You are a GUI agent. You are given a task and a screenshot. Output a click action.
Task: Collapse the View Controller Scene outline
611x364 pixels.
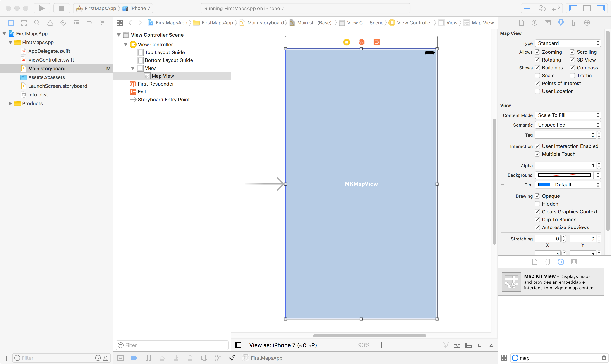click(x=119, y=34)
